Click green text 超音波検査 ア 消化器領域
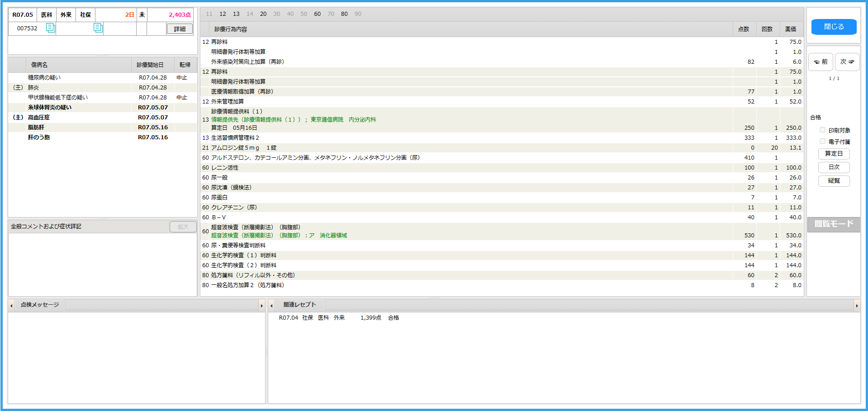This screenshot has height=411, width=868. 279,236
